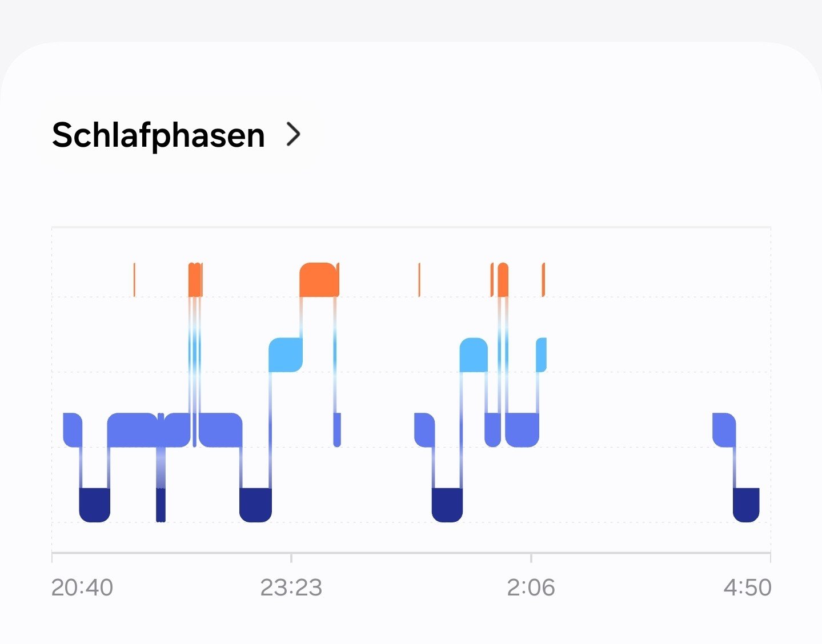Tap the 4:50 time axis label
This screenshot has height=644, width=822.
click(x=747, y=587)
